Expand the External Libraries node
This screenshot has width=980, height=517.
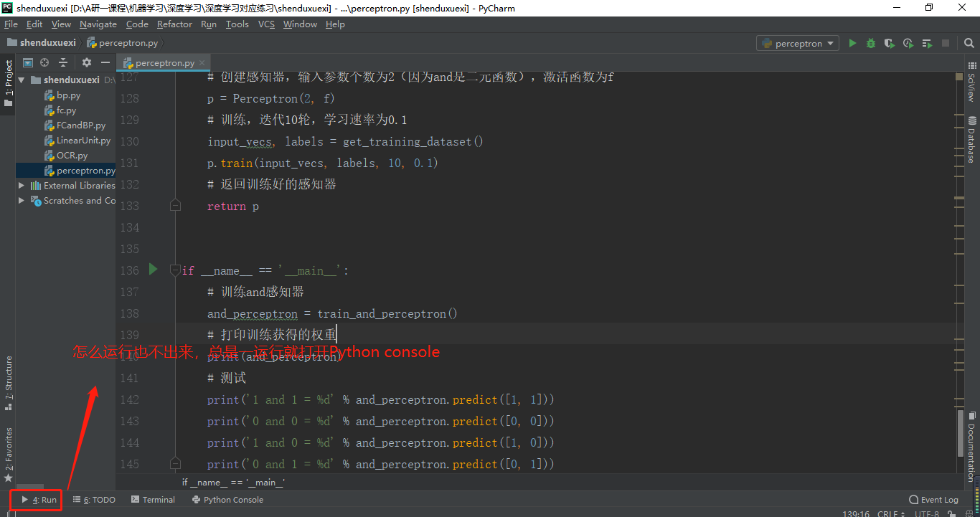(x=22, y=185)
